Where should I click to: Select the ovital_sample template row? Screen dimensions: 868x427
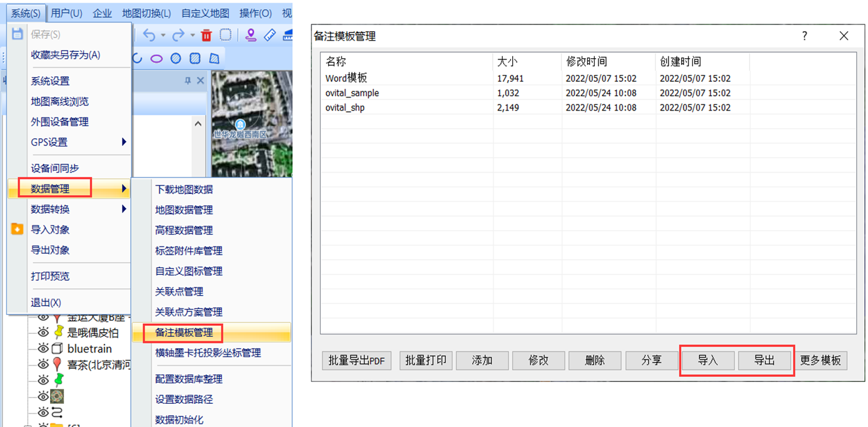352,93
